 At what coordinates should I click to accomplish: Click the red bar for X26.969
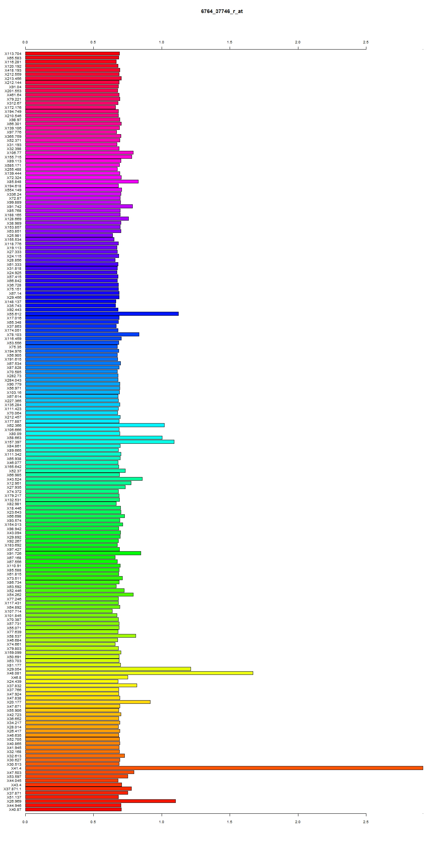101,801
